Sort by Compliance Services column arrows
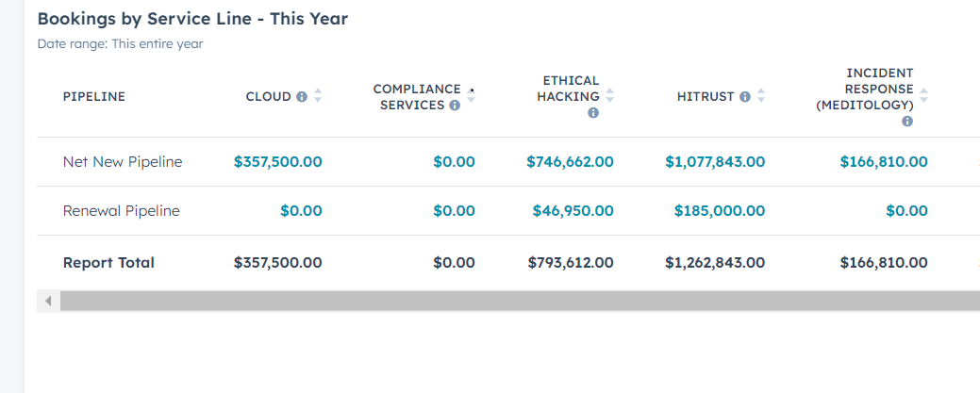The height and width of the screenshot is (393, 980). (472, 96)
